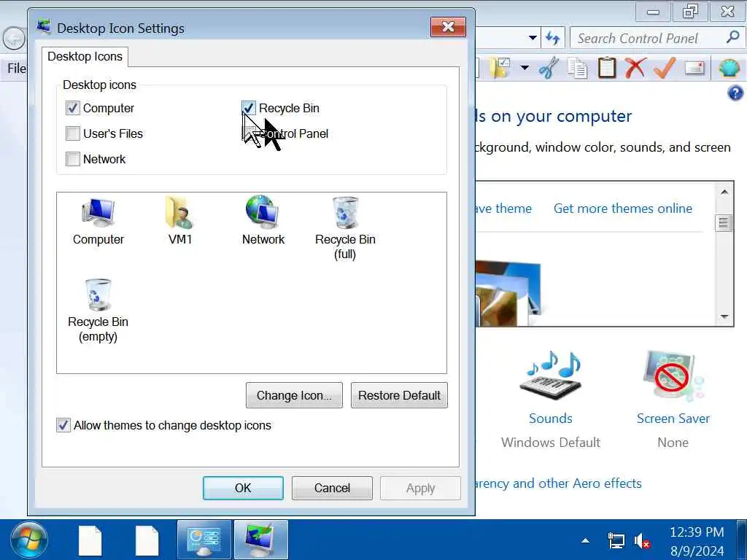Click the themes list scrollbar thumb
Image resolution: width=747 pixels, height=560 pixels.
coord(724,223)
